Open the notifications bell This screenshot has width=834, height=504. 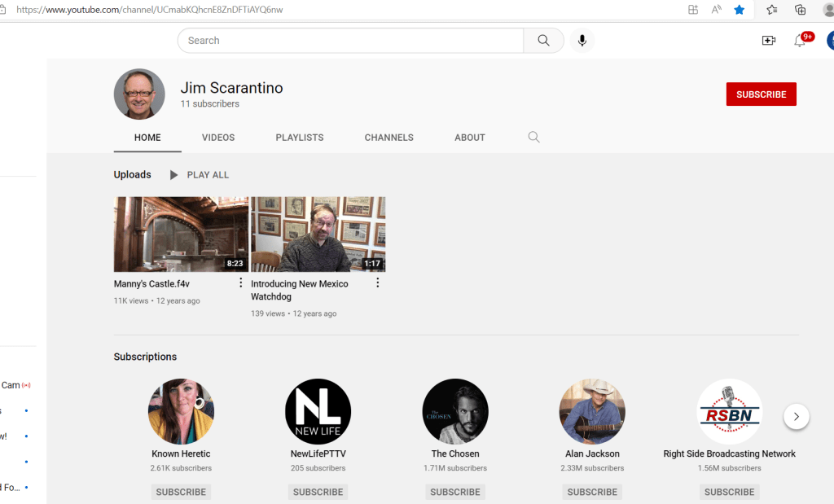click(800, 41)
